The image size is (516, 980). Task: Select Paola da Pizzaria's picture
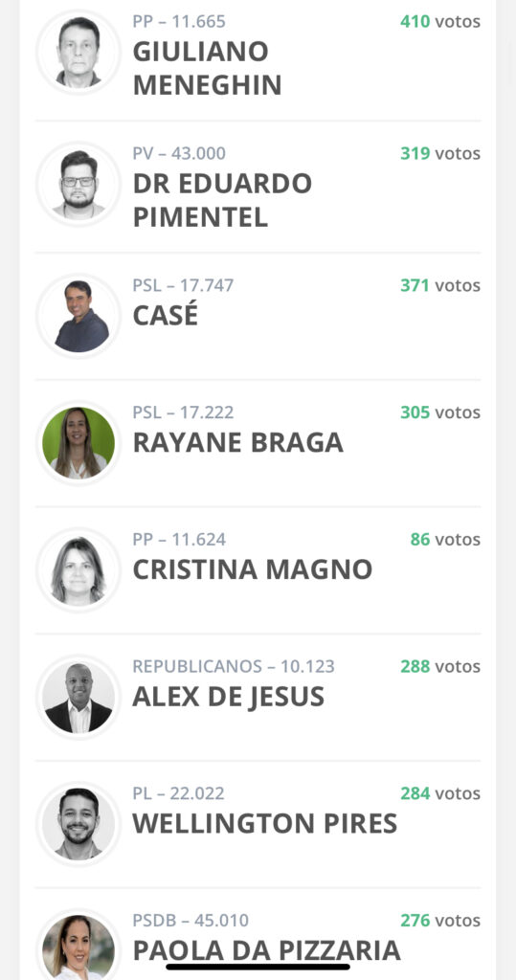click(x=79, y=947)
